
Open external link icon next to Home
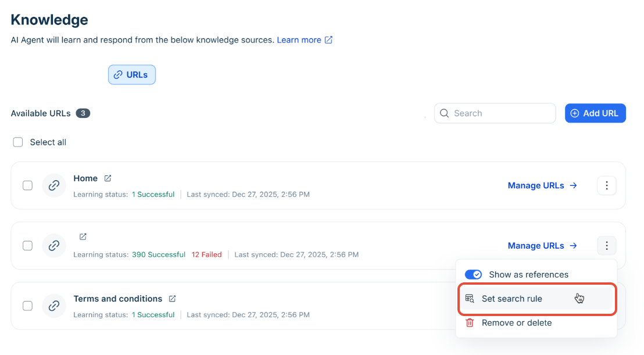[x=108, y=178]
